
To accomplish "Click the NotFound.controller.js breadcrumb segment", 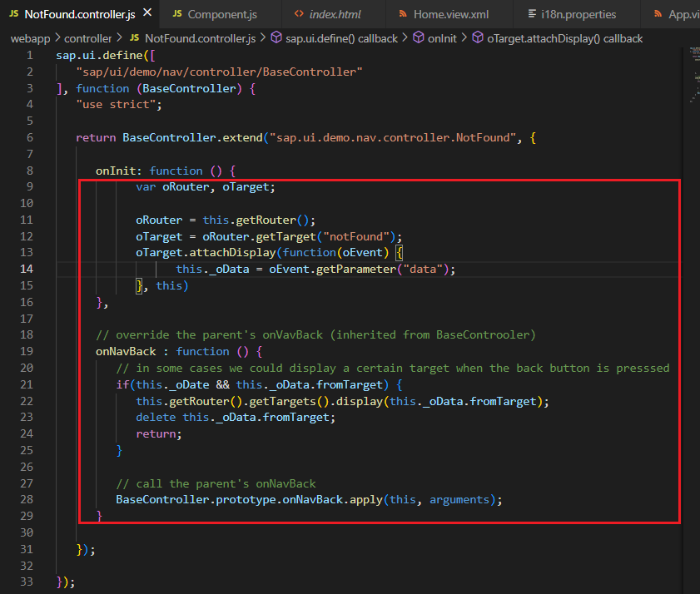I will click(x=200, y=39).
